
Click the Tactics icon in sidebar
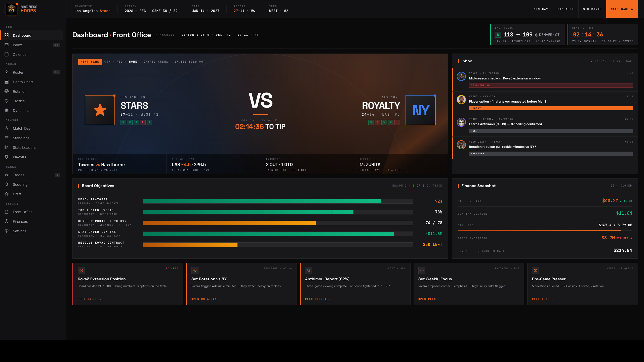click(x=7, y=101)
